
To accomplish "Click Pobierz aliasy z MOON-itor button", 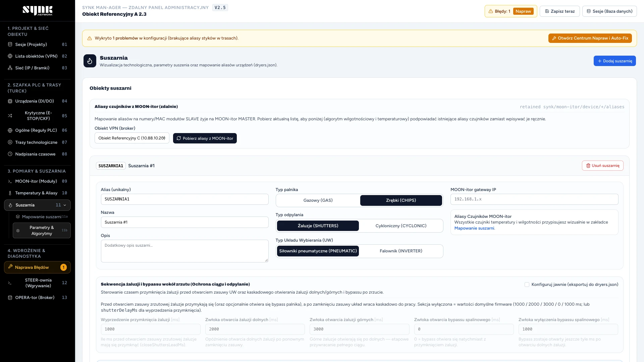I will click(x=205, y=138).
